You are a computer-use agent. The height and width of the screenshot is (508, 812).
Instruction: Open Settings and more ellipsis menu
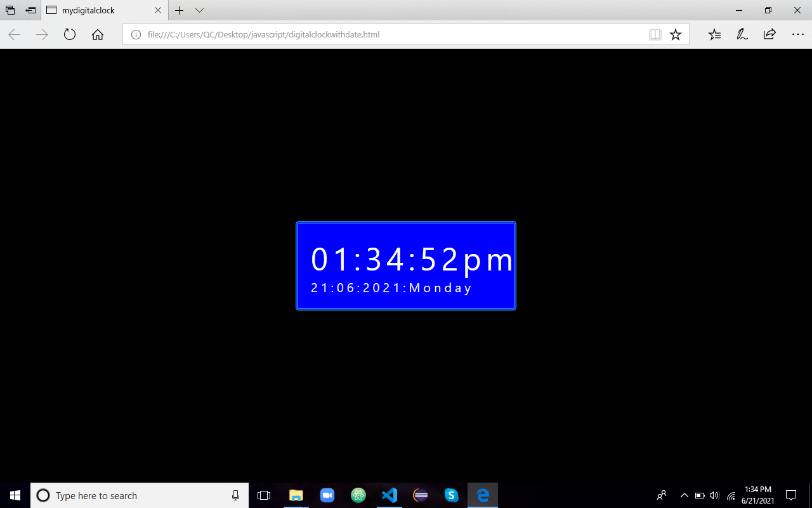pyautogui.click(x=797, y=35)
